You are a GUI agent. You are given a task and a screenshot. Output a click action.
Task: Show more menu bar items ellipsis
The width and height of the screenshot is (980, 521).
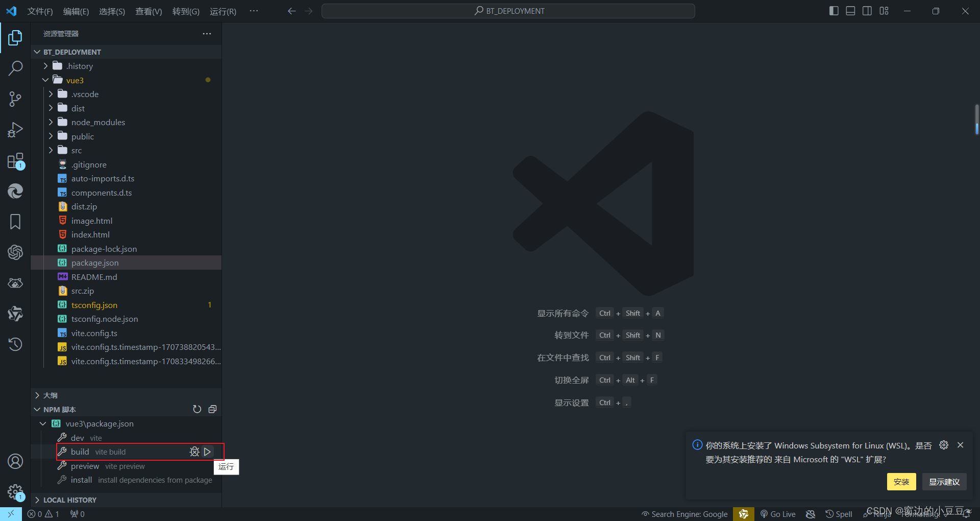pos(254,11)
